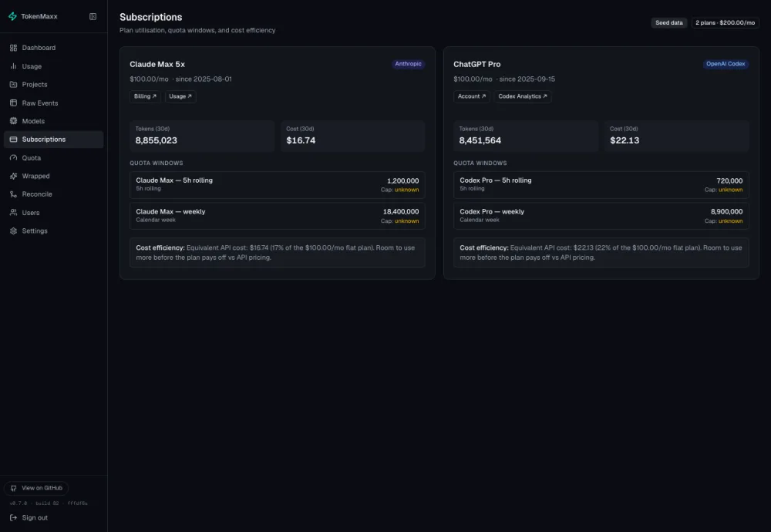Click the Subscriptions card icon
The image size is (771, 532).
(13, 139)
